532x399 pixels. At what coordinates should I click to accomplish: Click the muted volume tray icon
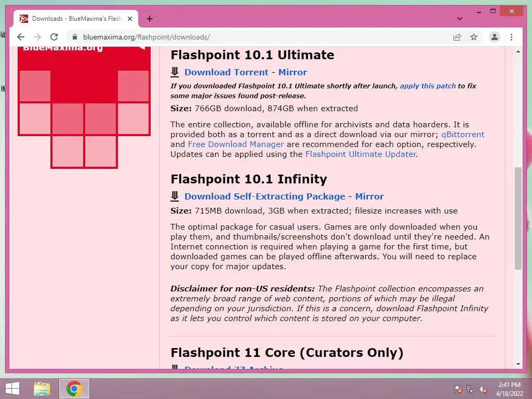click(483, 389)
